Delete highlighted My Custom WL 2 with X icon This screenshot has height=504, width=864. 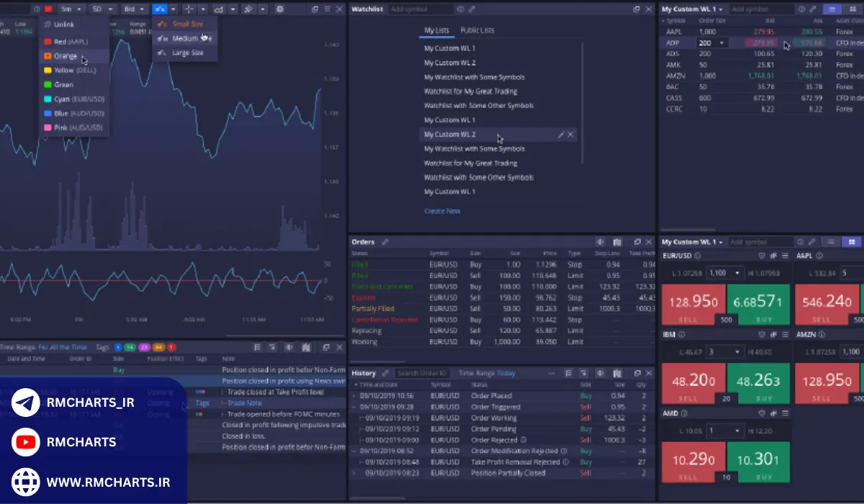tap(571, 135)
